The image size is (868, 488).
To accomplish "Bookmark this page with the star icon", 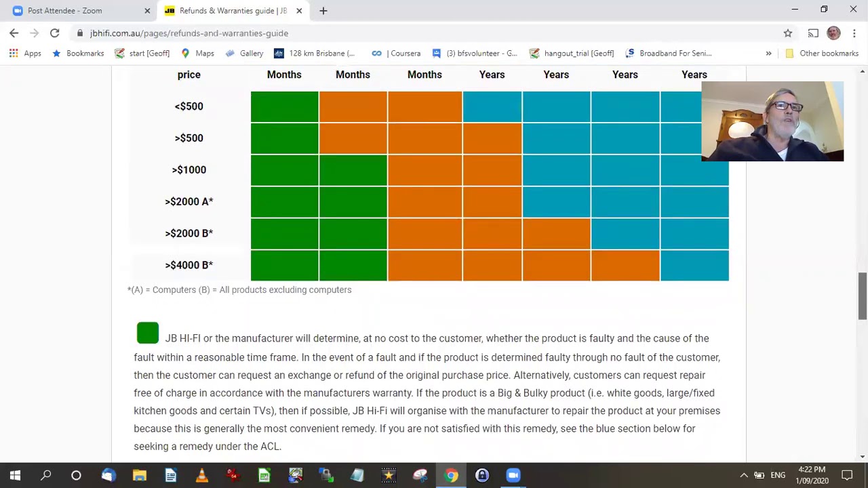I will [787, 33].
